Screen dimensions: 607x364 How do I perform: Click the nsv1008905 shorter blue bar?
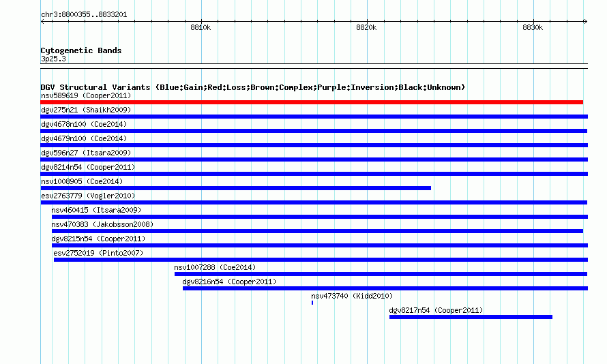236,188
